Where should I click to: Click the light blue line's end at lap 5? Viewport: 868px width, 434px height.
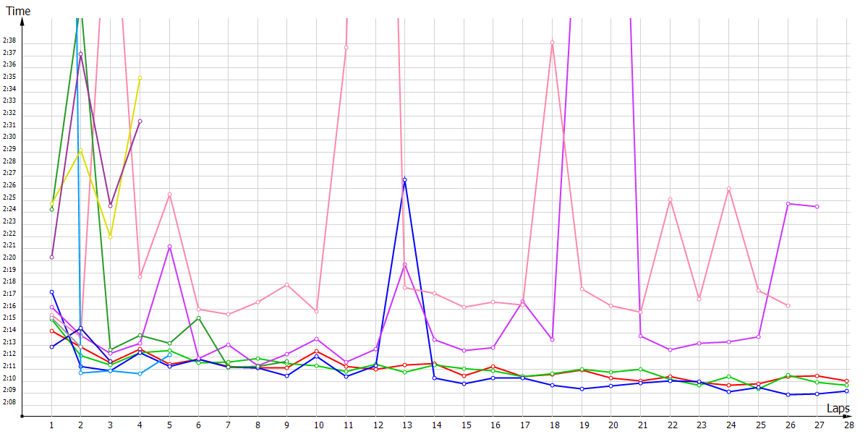(169, 355)
